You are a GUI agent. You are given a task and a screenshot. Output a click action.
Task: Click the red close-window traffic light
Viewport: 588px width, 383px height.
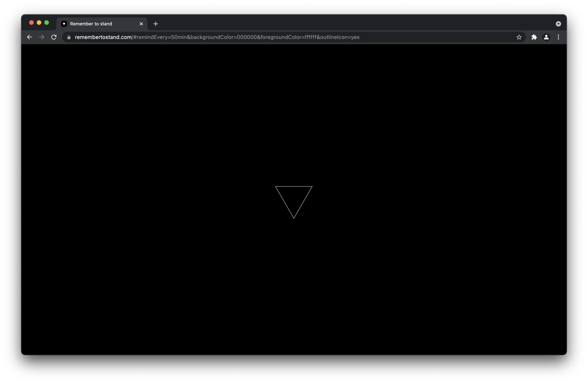(x=31, y=23)
